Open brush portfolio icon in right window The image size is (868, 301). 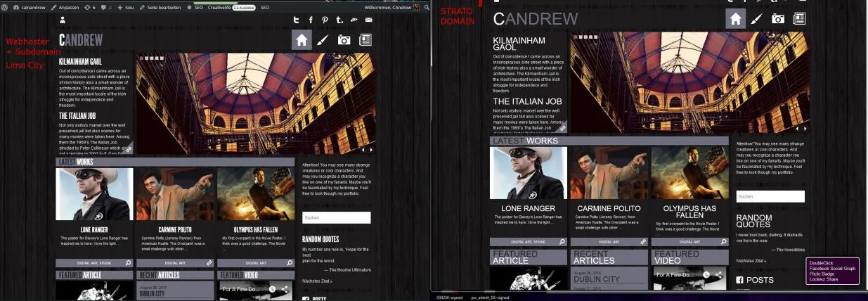(x=756, y=18)
